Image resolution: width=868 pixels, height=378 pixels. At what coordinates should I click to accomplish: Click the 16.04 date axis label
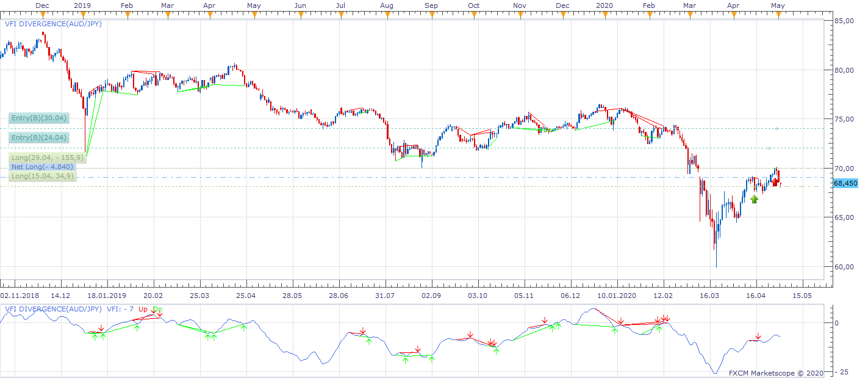[756, 296]
